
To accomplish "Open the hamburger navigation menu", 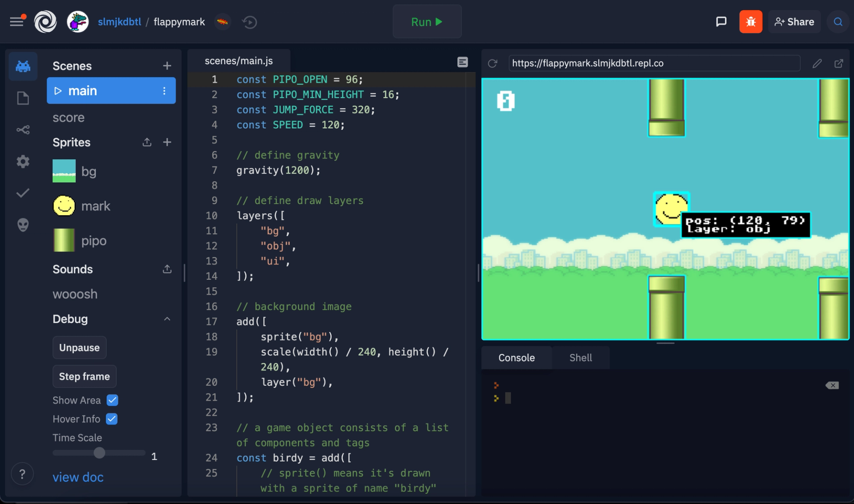I will (17, 22).
